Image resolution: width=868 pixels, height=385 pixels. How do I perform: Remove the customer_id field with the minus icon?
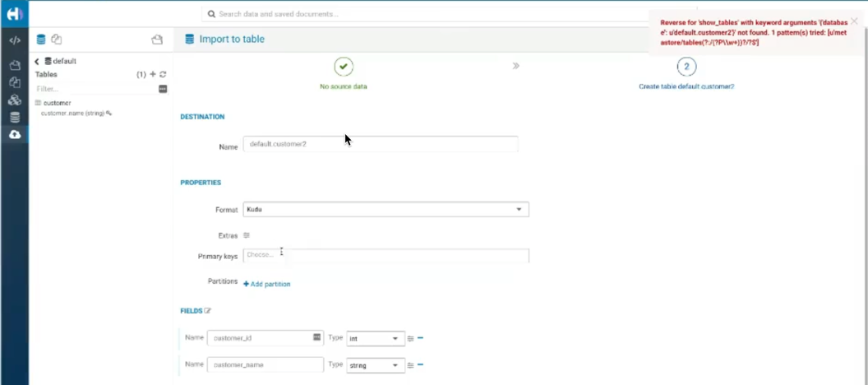[x=421, y=338]
